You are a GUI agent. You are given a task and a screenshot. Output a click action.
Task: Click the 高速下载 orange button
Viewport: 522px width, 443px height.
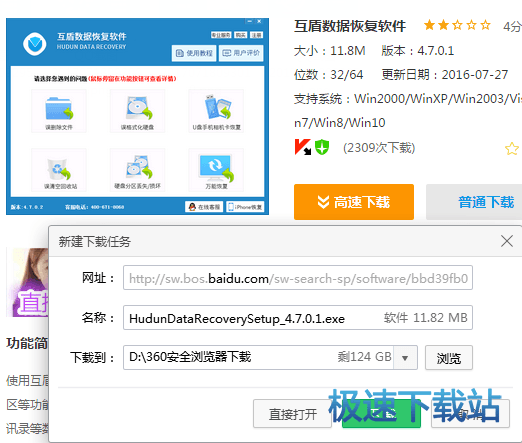tap(354, 202)
